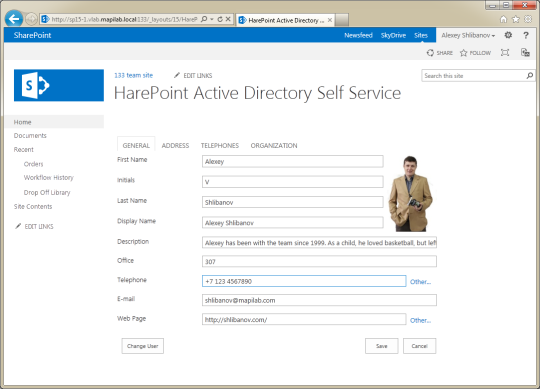Click Recent in the left navigation
Screen dimensions: 540x389
point(24,149)
